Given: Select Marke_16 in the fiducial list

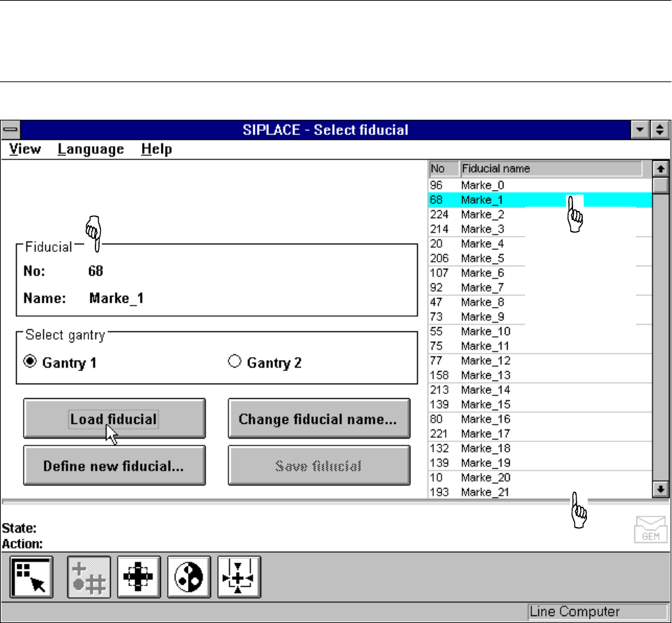Looking at the screenshot, I should [540, 418].
